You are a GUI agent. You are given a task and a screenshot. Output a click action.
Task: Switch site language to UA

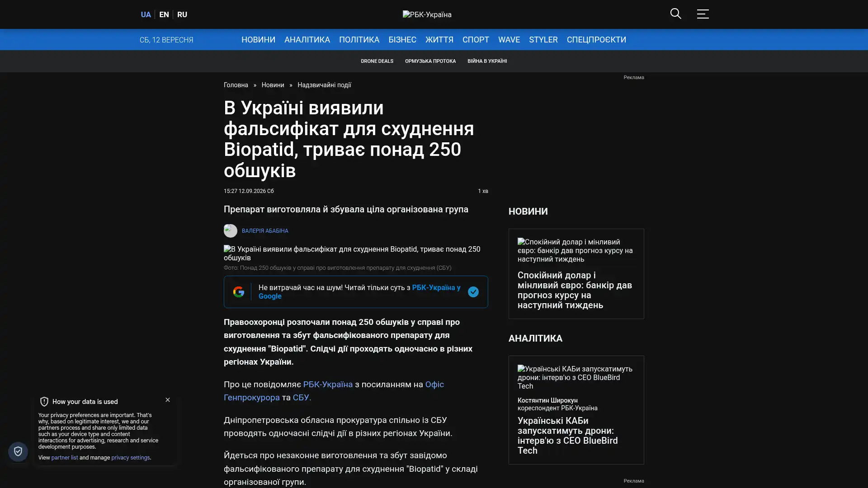coord(146,14)
